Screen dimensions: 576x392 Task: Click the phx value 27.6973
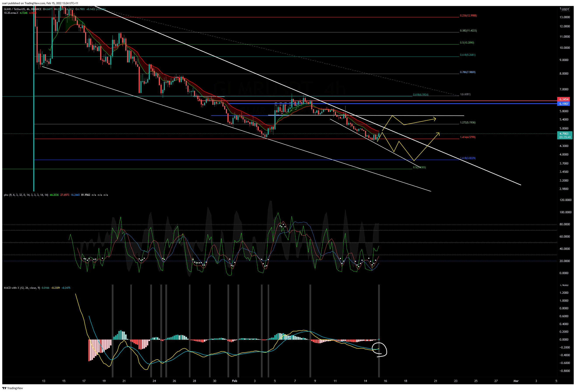(65, 195)
